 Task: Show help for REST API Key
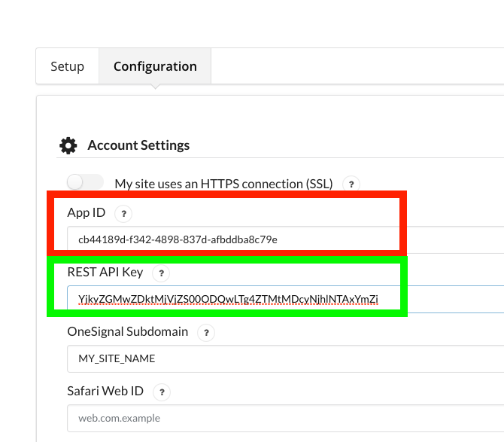[162, 273]
